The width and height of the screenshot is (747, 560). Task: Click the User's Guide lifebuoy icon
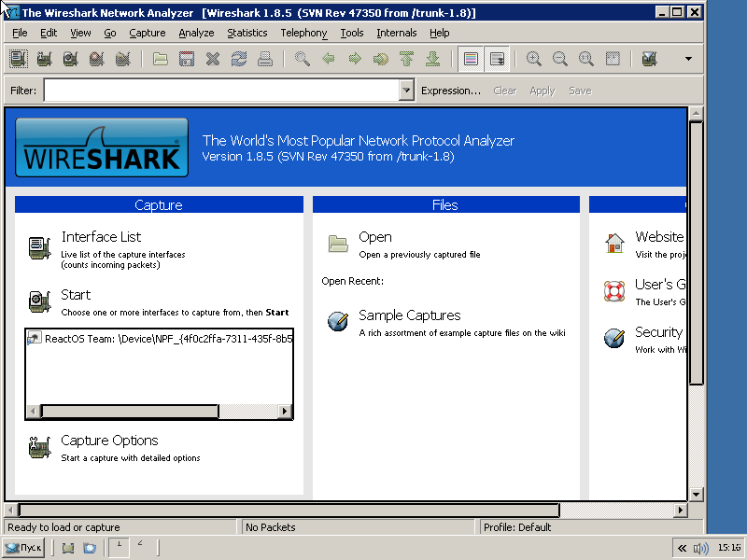tap(614, 291)
